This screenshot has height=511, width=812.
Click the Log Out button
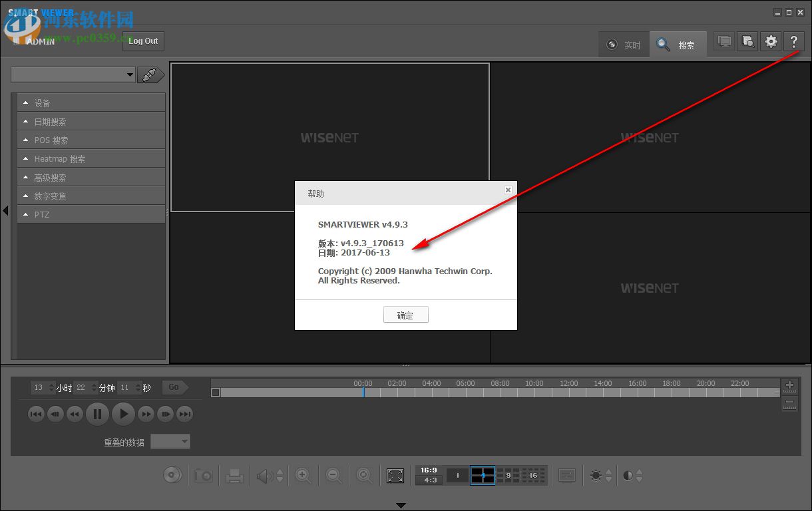(x=142, y=41)
